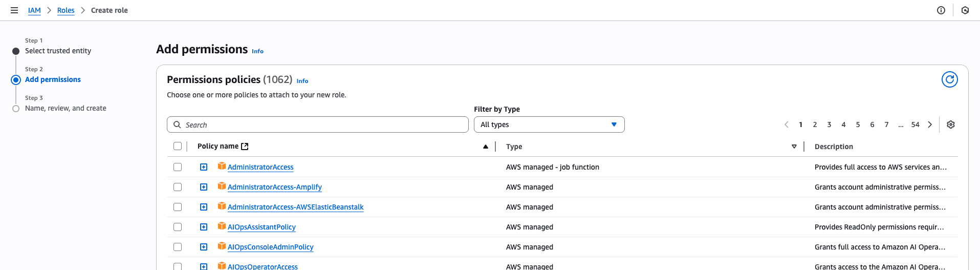
Task: Go to next page of policies
Action: click(929, 124)
